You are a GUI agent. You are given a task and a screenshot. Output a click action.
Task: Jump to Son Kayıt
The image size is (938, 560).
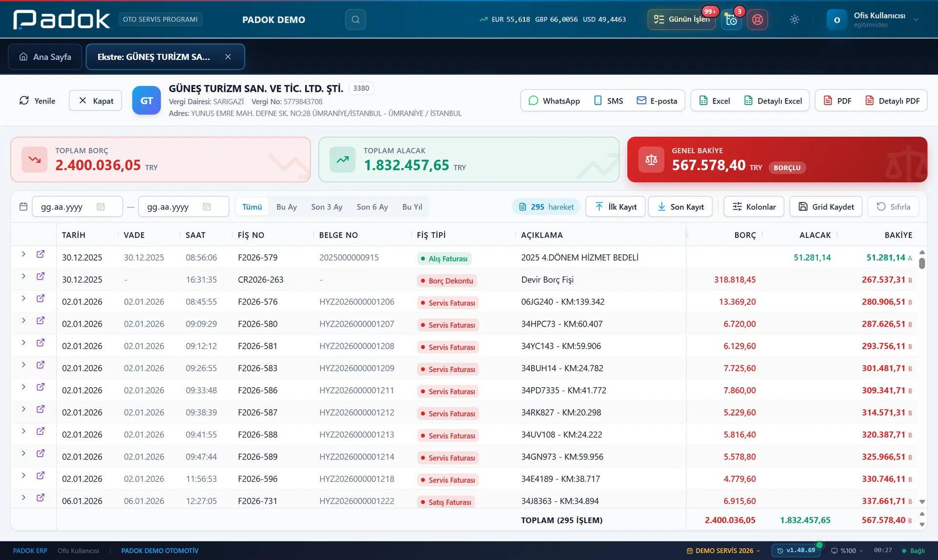pyautogui.click(x=680, y=207)
